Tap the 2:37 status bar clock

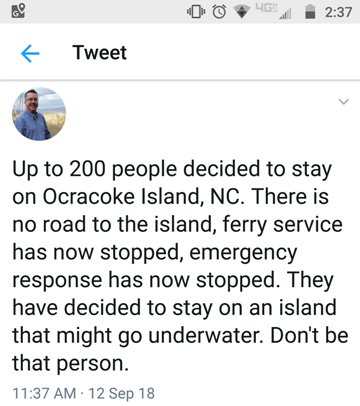(x=338, y=12)
